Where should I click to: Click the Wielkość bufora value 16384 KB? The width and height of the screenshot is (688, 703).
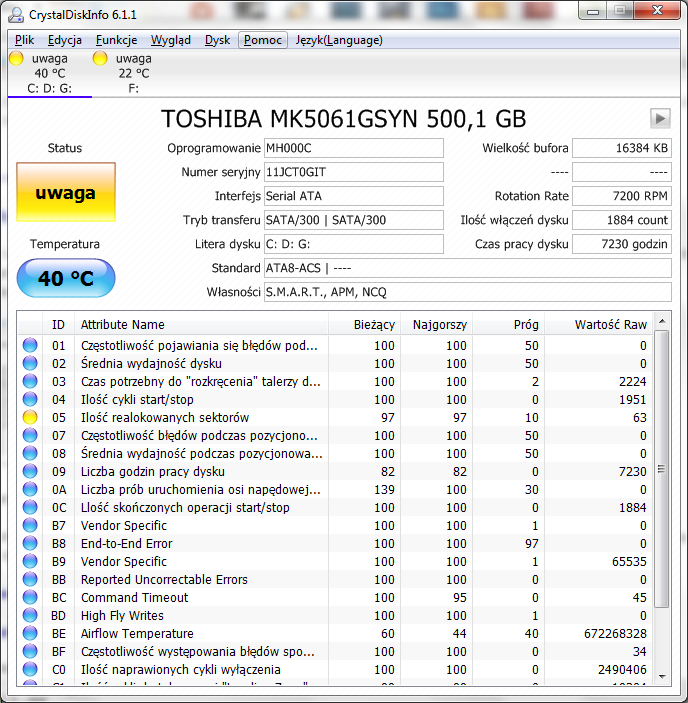coord(622,148)
